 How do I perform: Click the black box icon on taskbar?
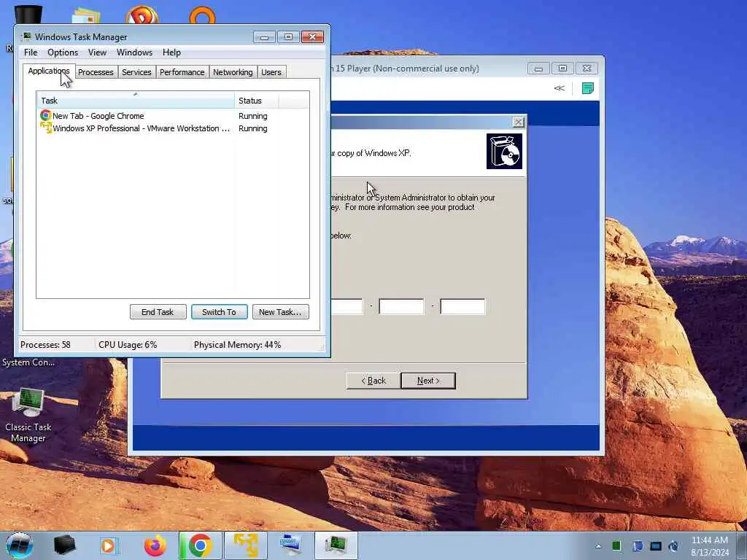tap(65, 545)
